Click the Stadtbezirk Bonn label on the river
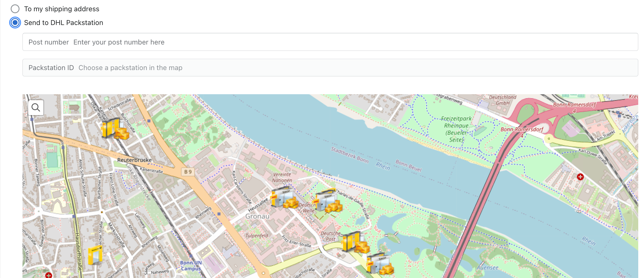 [350, 155]
